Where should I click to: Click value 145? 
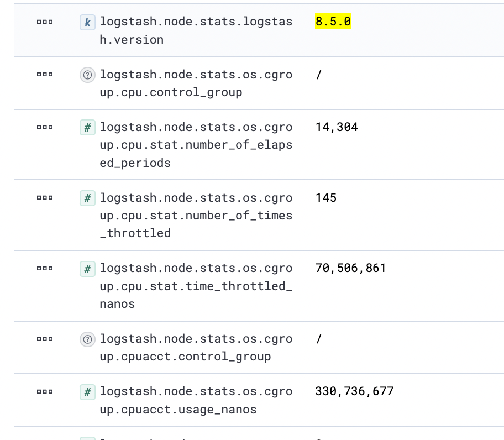[326, 198]
